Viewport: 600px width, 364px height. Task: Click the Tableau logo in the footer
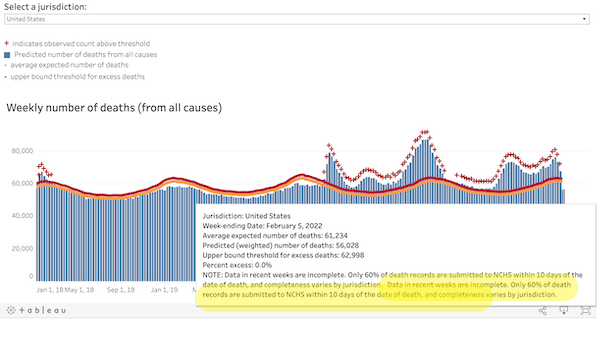[x=36, y=310]
